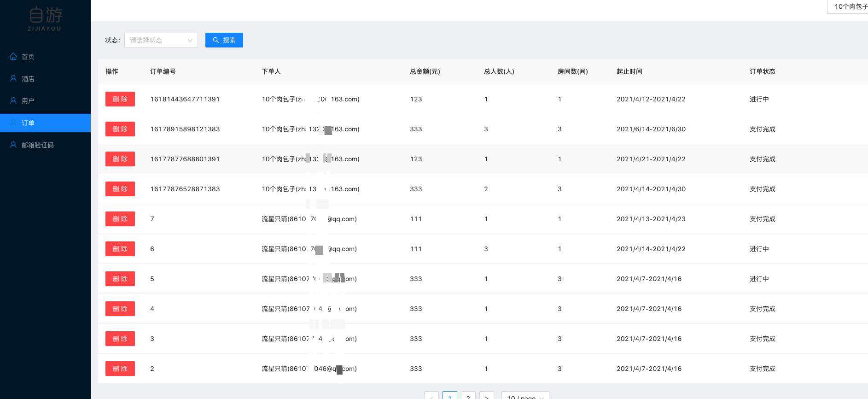The height and width of the screenshot is (399, 868).
Task: Click the magnifier icon in 搜索 button
Action: pos(216,40)
